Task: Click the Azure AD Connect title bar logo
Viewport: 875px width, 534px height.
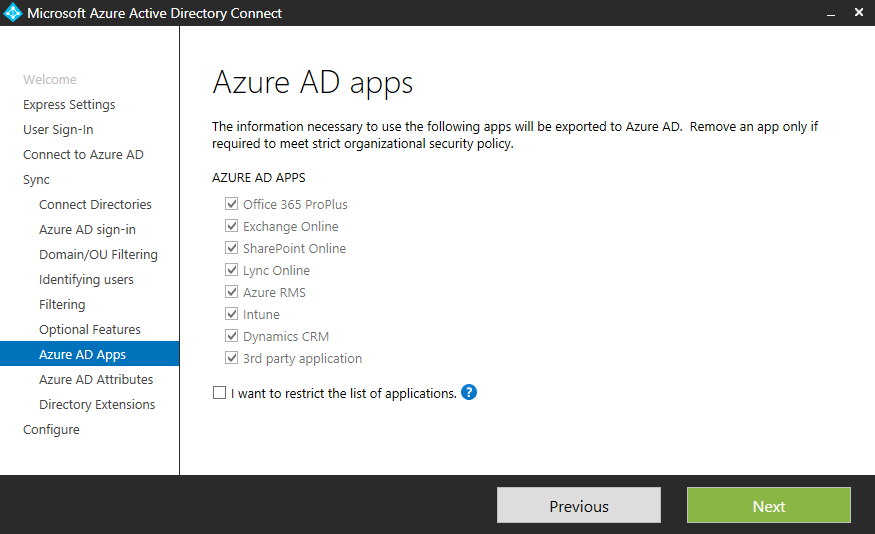Action: (x=13, y=14)
